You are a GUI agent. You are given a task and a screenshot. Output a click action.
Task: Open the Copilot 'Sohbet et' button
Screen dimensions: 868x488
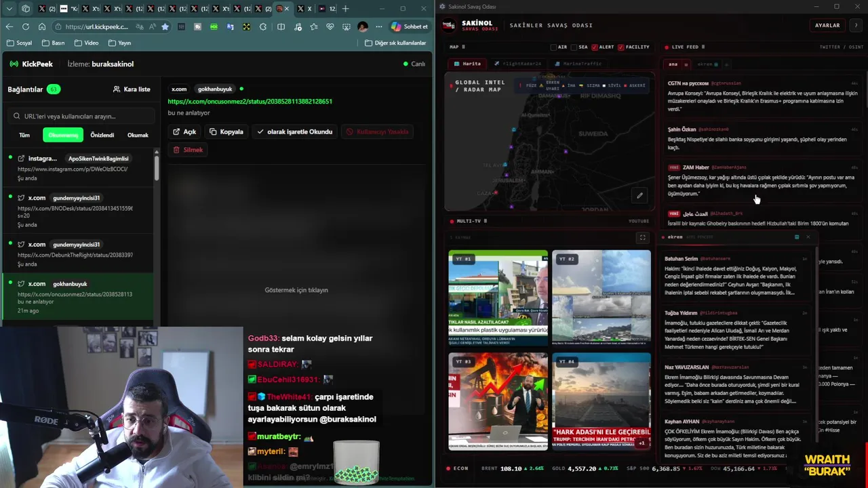[410, 26]
